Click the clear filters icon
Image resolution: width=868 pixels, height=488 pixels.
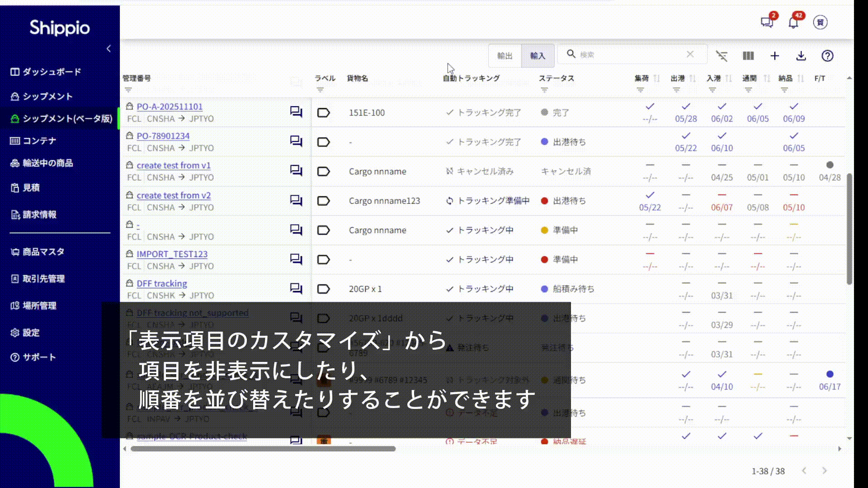(722, 56)
